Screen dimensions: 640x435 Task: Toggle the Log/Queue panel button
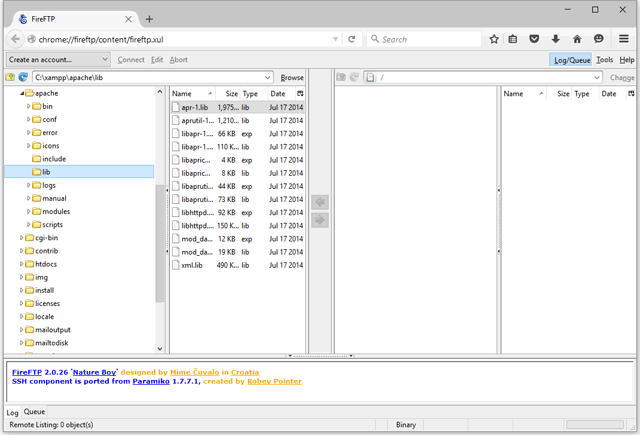coord(571,60)
